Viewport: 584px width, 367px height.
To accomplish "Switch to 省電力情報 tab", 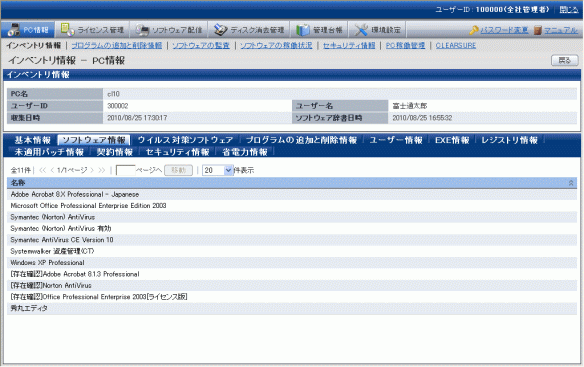I will click(x=245, y=152).
